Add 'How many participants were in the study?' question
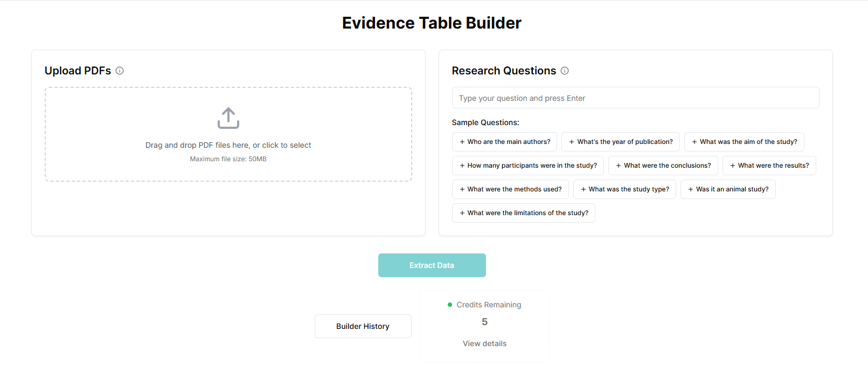 (527, 166)
